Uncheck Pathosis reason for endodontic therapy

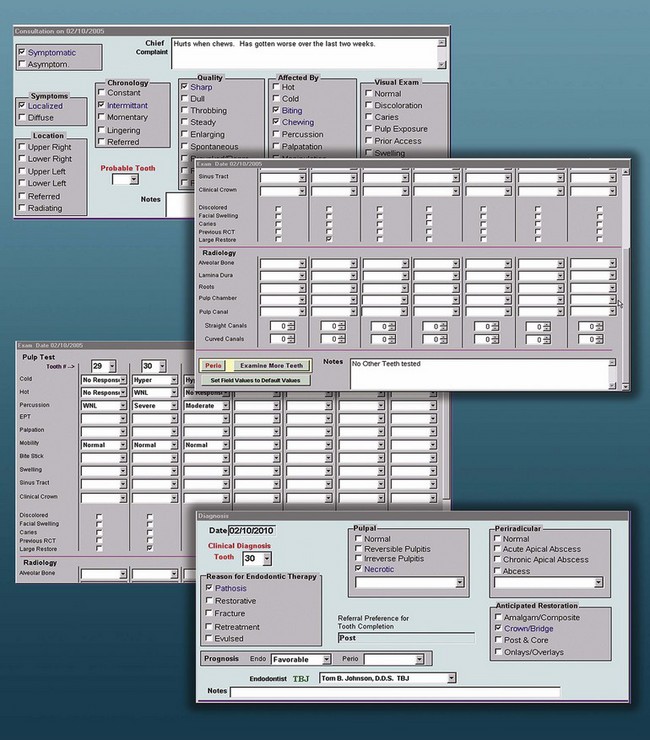[x=209, y=588]
